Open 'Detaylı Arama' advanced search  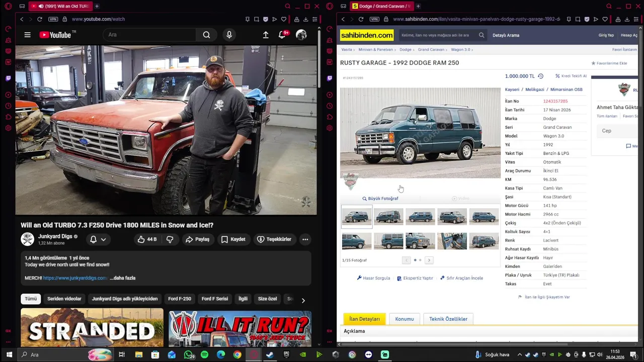point(506,35)
